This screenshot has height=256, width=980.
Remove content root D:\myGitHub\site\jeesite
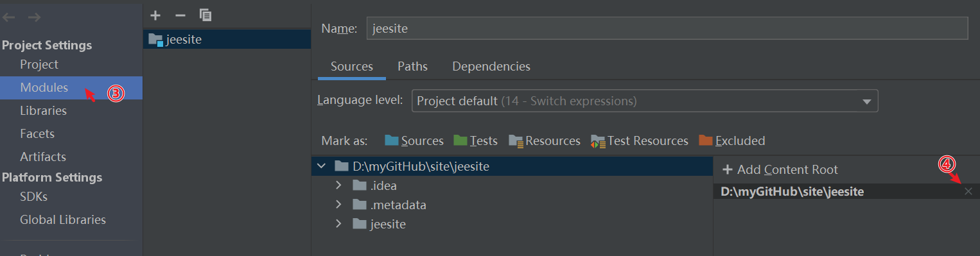point(968,191)
